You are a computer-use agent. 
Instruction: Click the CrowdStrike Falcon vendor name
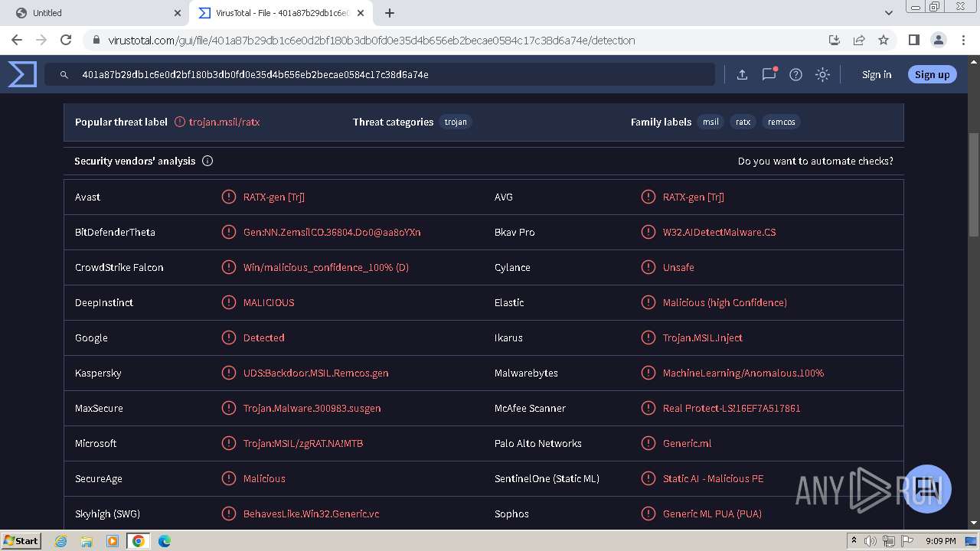119,267
